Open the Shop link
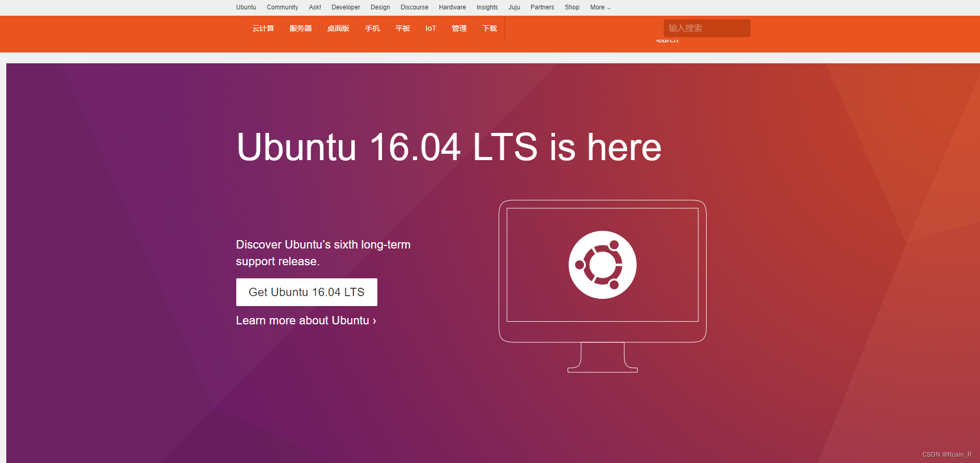Image resolution: width=980 pixels, height=463 pixels. pos(572,7)
